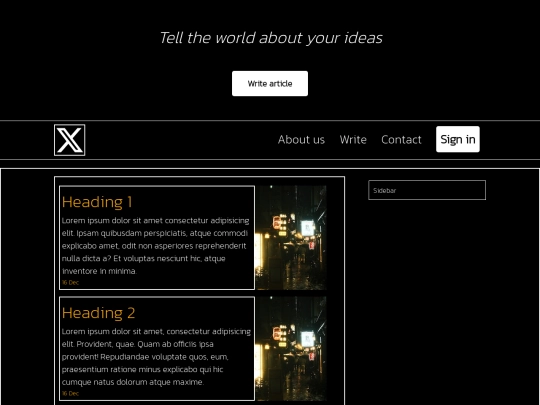
Task: Click the Write article button
Action: pos(270,84)
